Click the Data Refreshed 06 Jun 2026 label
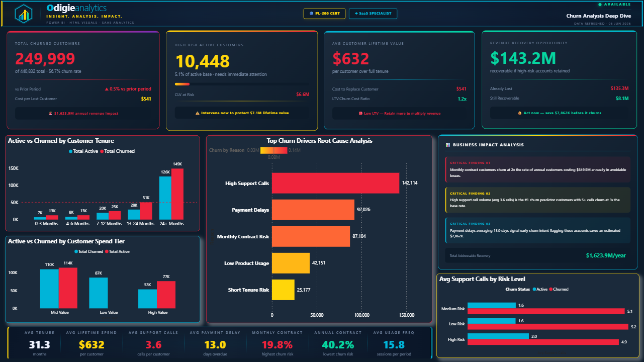The width and height of the screenshot is (644, 362). (x=602, y=23)
